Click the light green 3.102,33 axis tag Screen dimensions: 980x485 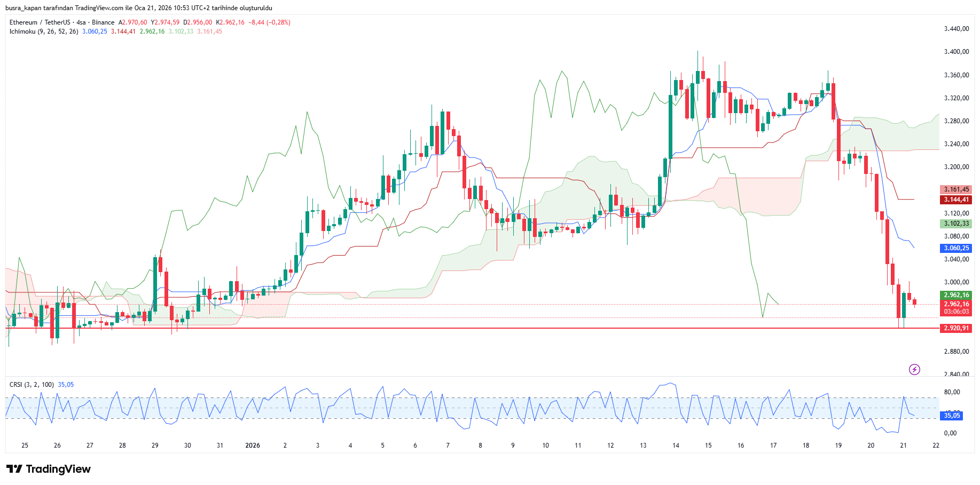(x=955, y=224)
